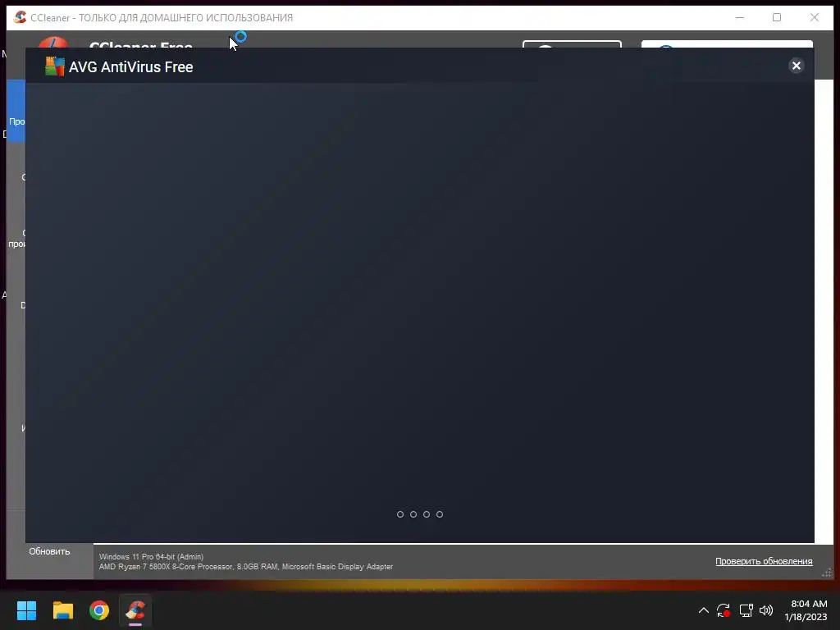Click the sync update tray icon
This screenshot has height=630, width=840.
tap(724, 610)
